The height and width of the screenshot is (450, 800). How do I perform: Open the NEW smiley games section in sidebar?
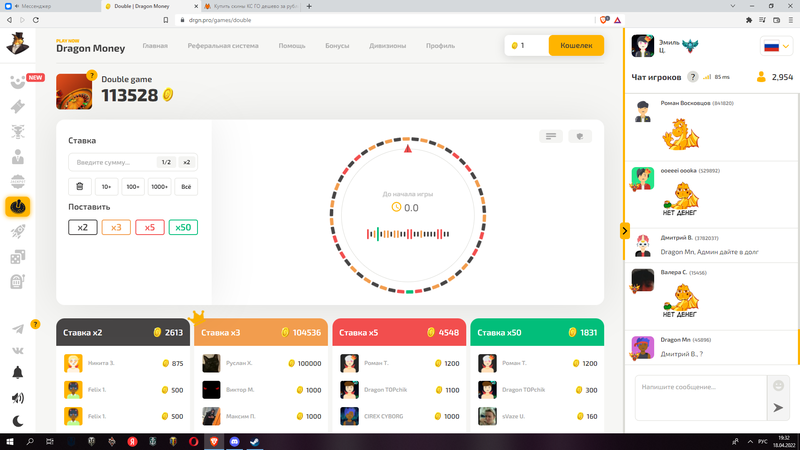pyautogui.click(x=17, y=82)
